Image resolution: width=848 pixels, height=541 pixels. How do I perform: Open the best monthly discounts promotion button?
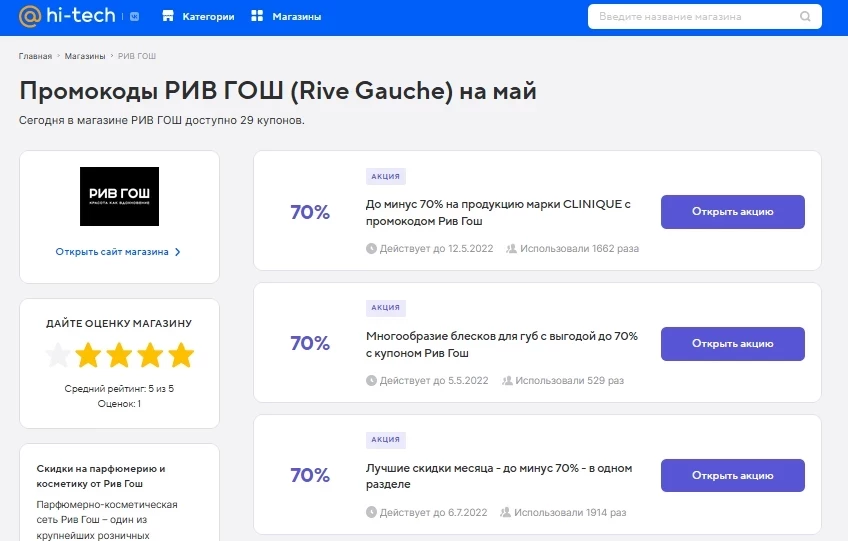(x=733, y=476)
